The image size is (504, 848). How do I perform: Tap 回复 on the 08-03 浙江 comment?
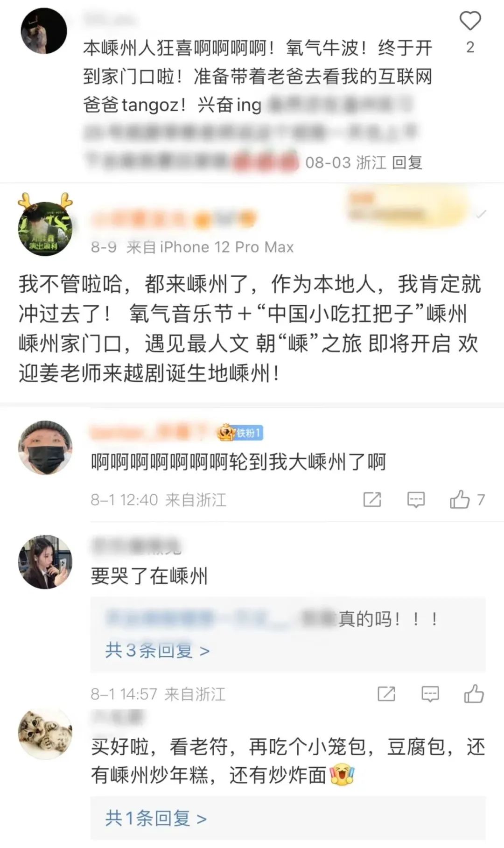pyautogui.click(x=407, y=162)
